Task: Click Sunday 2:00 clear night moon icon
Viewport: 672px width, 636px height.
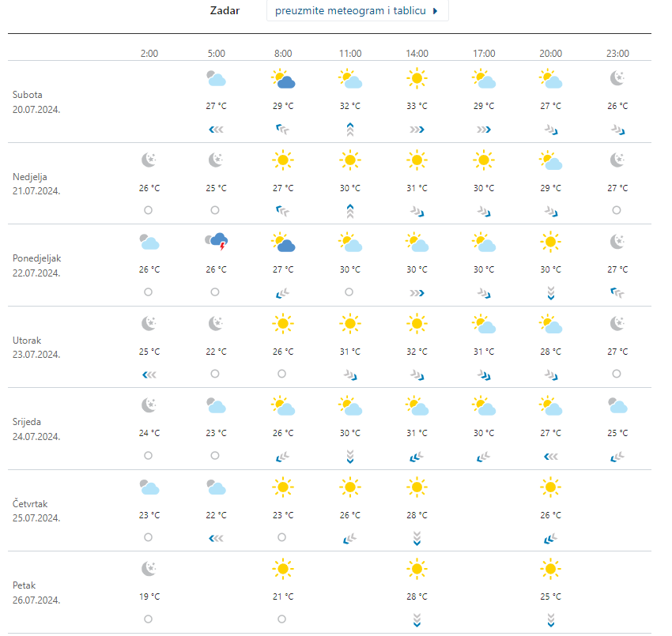Action: point(149,160)
